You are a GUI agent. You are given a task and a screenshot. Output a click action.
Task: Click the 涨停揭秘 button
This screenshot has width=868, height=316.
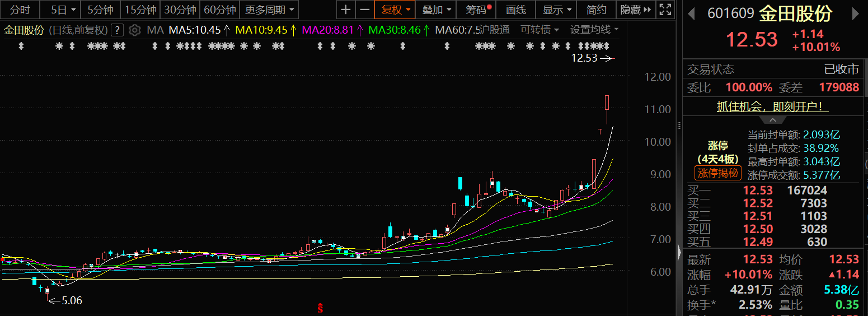(x=718, y=173)
